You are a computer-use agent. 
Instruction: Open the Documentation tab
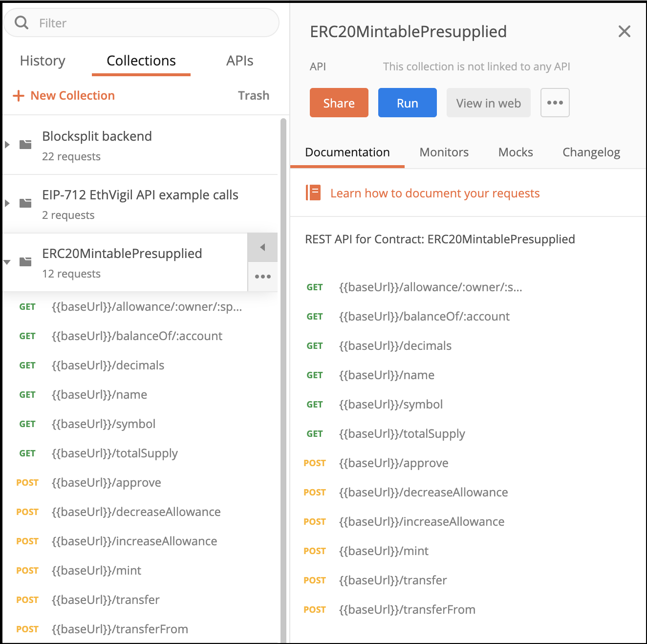[x=347, y=152]
